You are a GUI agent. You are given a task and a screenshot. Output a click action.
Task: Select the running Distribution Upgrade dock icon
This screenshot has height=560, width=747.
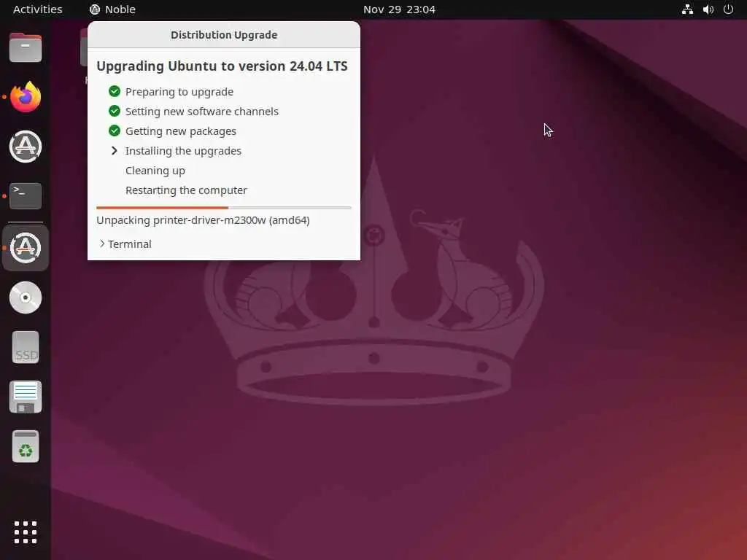point(26,248)
